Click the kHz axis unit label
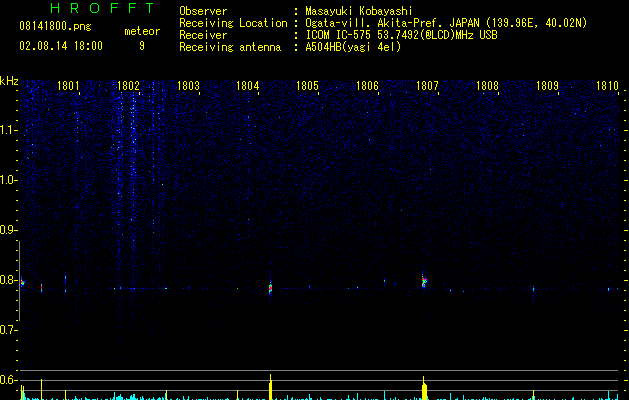This screenshot has width=629, height=400. tap(9, 81)
